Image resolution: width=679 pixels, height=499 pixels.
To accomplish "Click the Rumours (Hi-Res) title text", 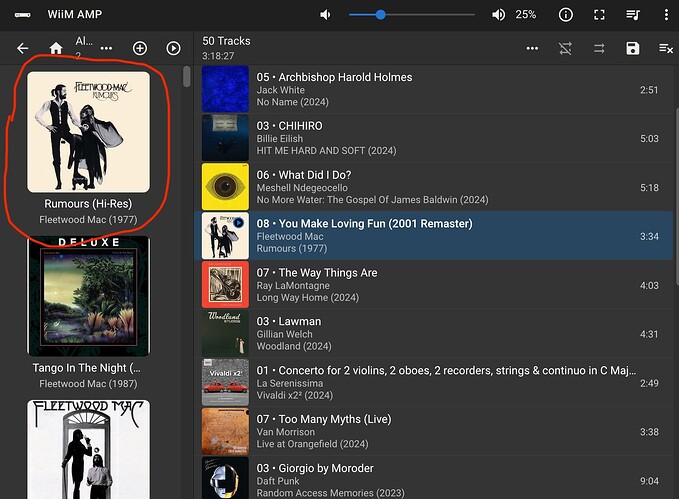I will tap(88, 204).
